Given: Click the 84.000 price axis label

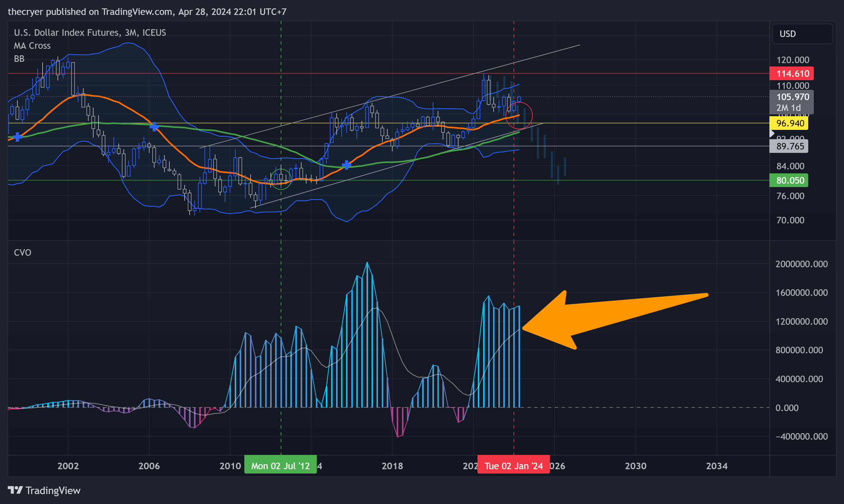Looking at the screenshot, I should (x=790, y=166).
